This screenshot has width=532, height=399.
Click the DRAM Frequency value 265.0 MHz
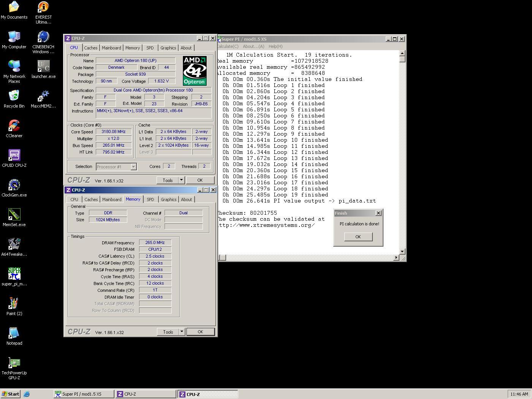point(155,242)
